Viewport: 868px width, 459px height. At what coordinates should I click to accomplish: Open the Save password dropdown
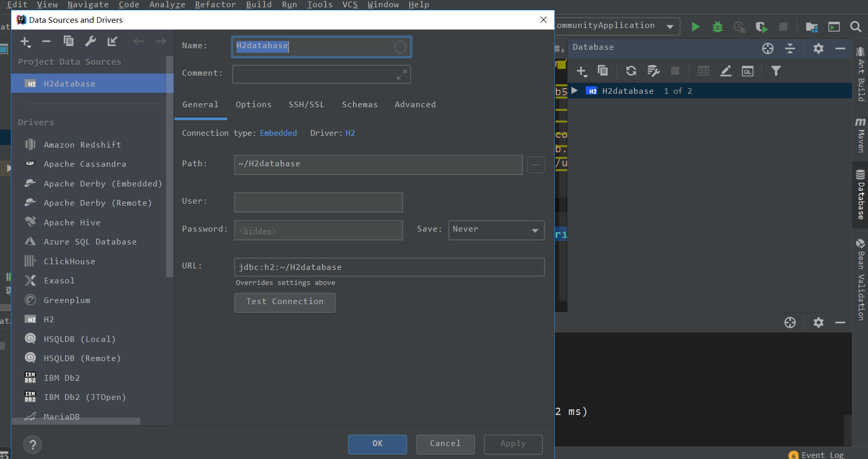[x=496, y=230]
